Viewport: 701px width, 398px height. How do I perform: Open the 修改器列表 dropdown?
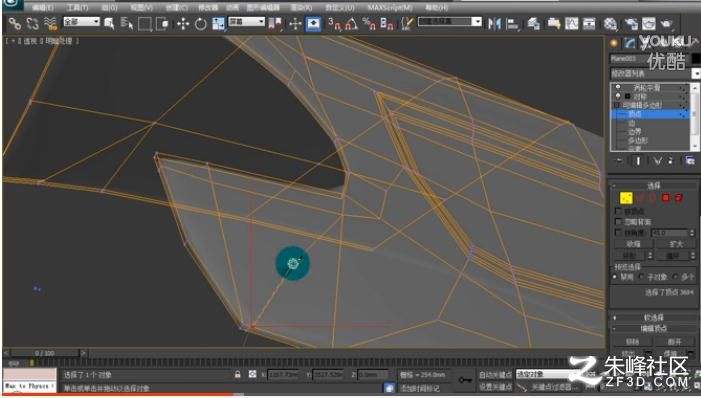pos(655,73)
